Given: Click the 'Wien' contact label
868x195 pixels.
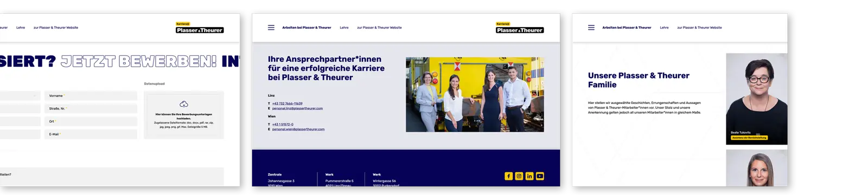Looking at the screenshot, I should pos(272,116).
